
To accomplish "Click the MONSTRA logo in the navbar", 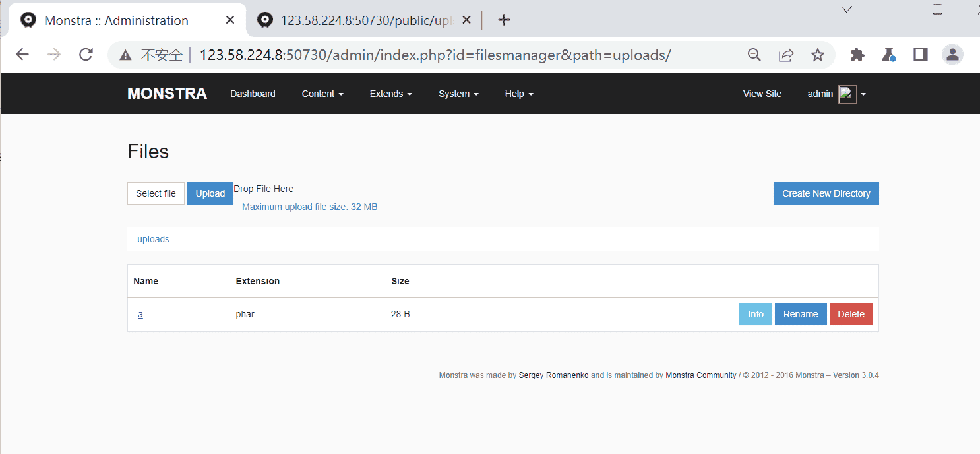I will (167, 93).
